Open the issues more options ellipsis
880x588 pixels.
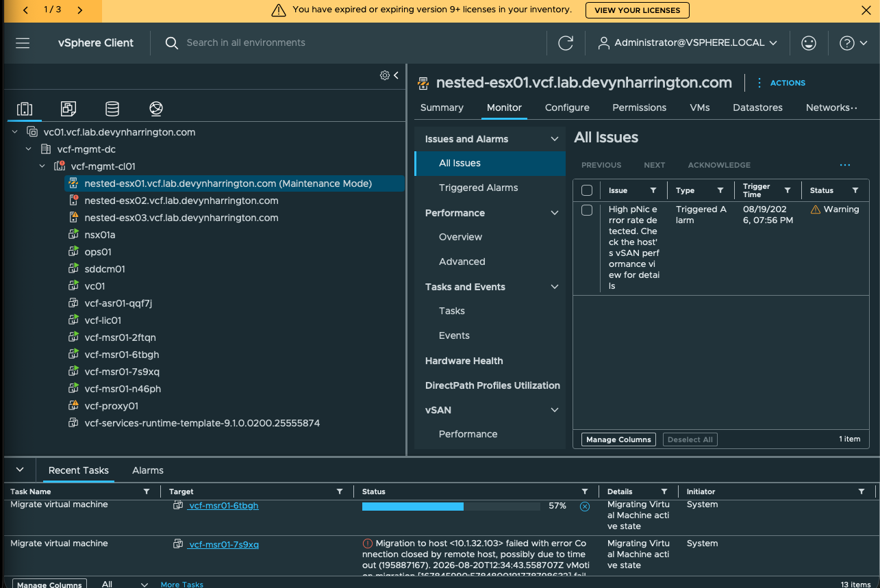845,165
